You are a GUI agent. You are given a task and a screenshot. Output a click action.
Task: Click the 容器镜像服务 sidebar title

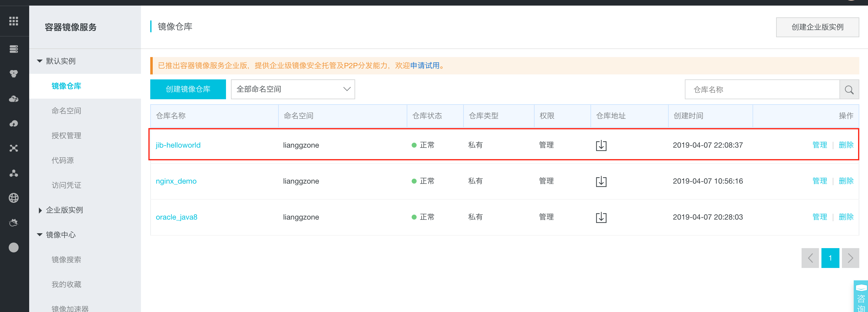[x=71, y=27]
